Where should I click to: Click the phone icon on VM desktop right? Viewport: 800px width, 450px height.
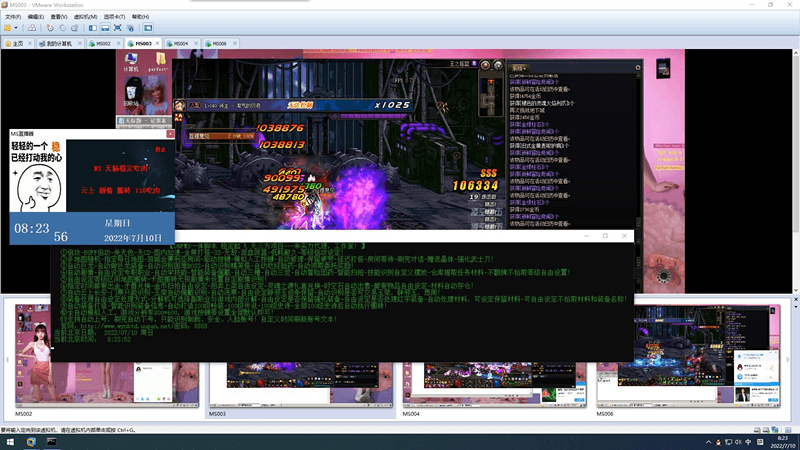[663, 68]
